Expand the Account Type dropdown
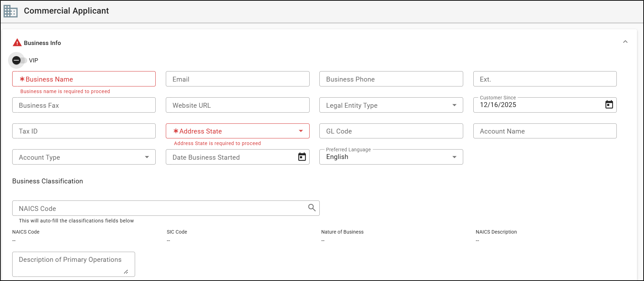 [x=84, y=157]
